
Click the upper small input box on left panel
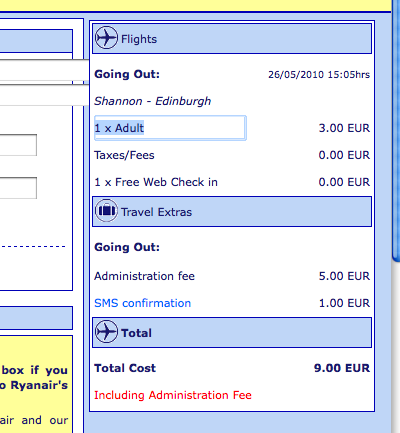(x=18, y=145)
